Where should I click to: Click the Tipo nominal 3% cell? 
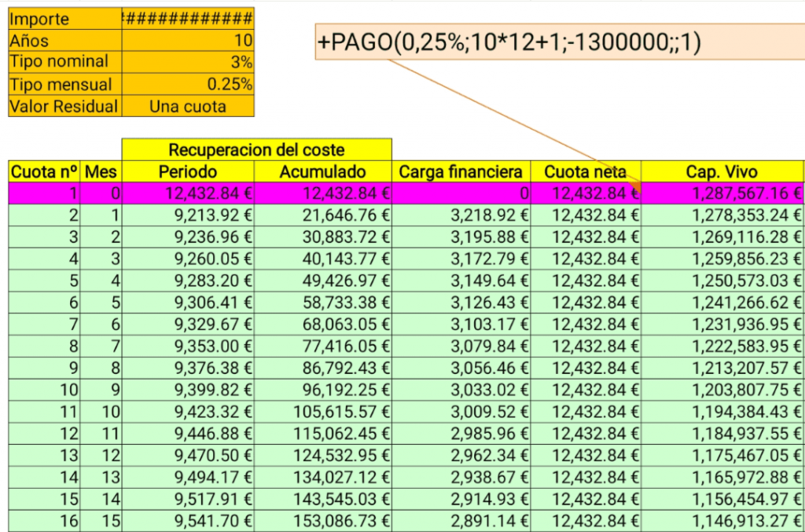[x=189, y=61]
